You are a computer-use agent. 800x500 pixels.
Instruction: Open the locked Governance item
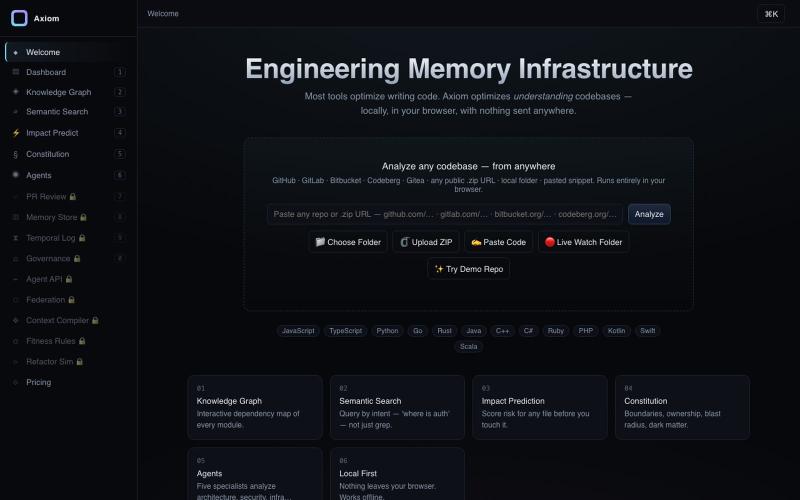(x=68, y=259)
